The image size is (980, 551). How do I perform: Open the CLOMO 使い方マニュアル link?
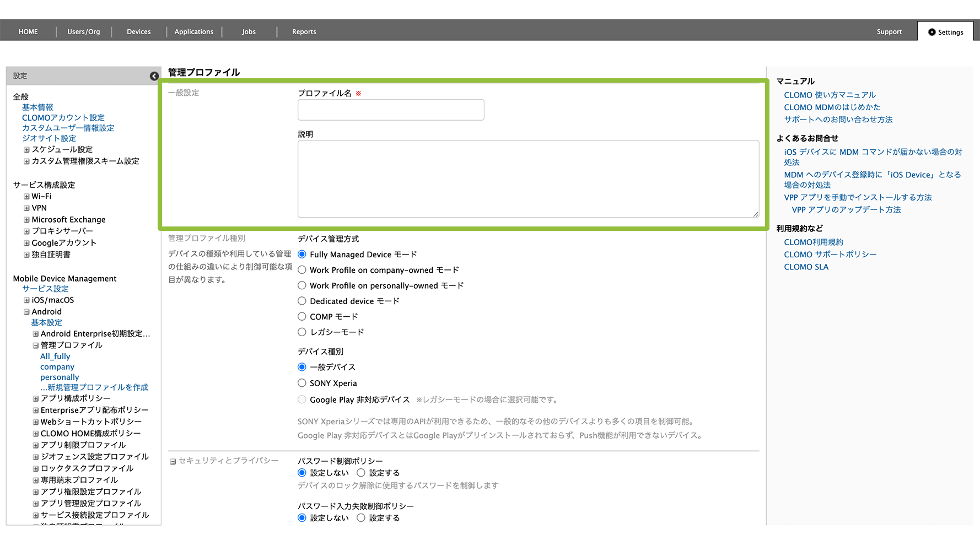[x=830, y=95]
